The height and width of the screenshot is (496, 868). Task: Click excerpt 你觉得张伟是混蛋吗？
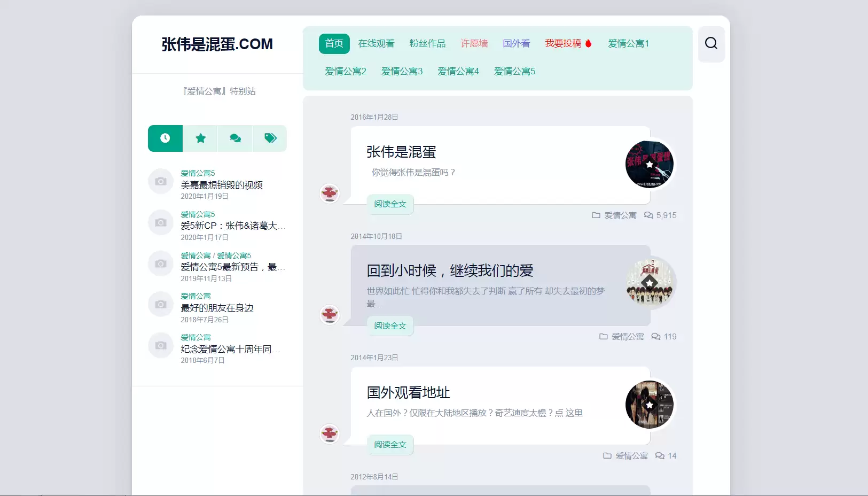tap(414, 173)
